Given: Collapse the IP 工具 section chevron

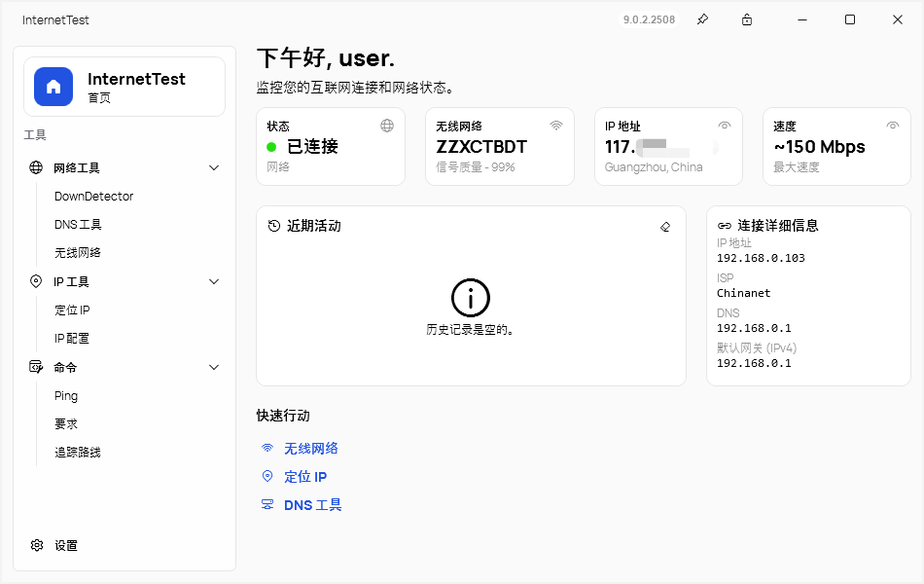Looking at the screenshot, I should (x=215, y=282).
